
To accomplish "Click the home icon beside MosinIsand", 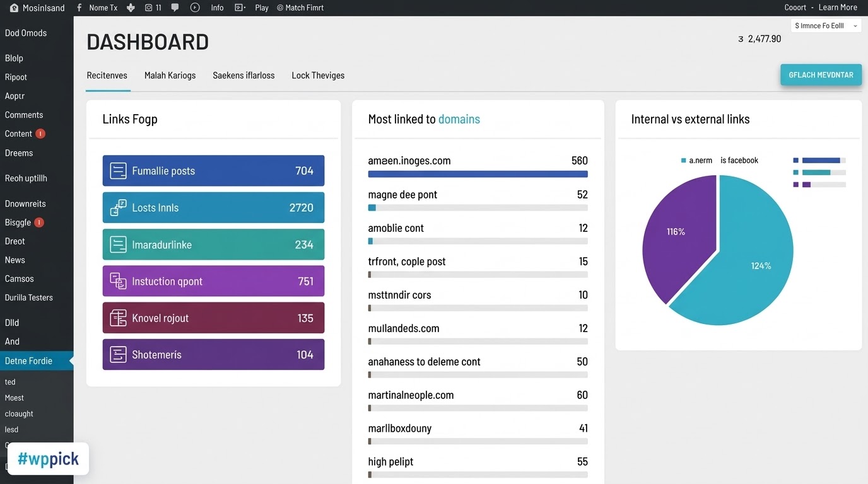I will tap(14, 8).
